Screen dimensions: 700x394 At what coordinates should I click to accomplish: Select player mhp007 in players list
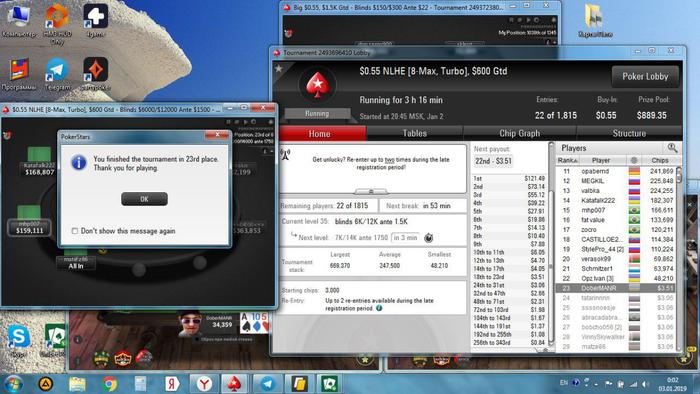pyautogui.click(x=615, y=210)
